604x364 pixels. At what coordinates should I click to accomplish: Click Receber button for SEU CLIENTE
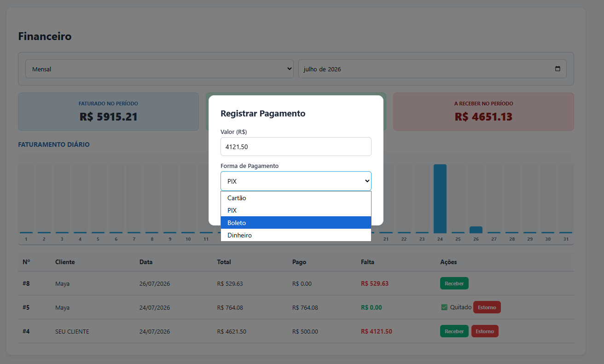(x=454, y=331)
